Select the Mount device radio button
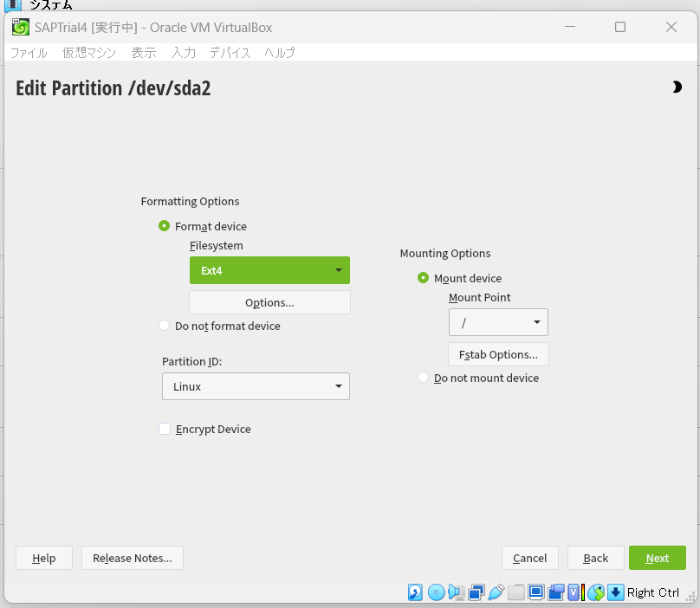Viewport: 700px width, 608px height. 423,278
